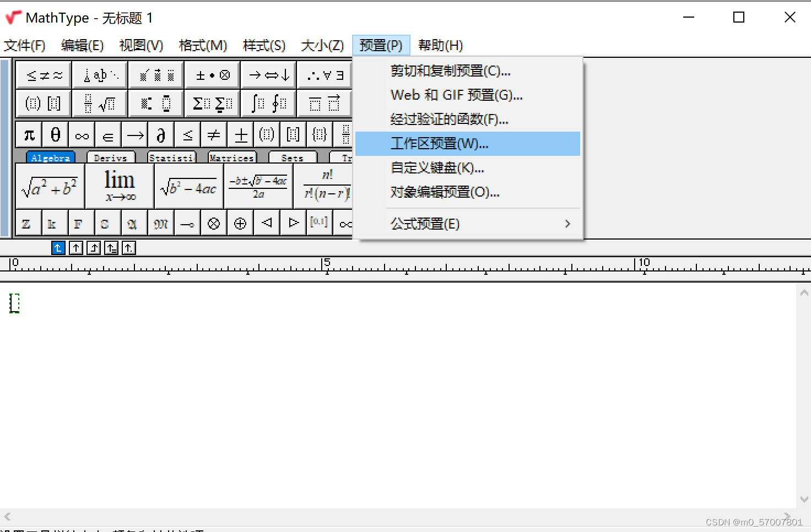
Task: Insert the double-struck F symbol
Action: click(82, 223)
